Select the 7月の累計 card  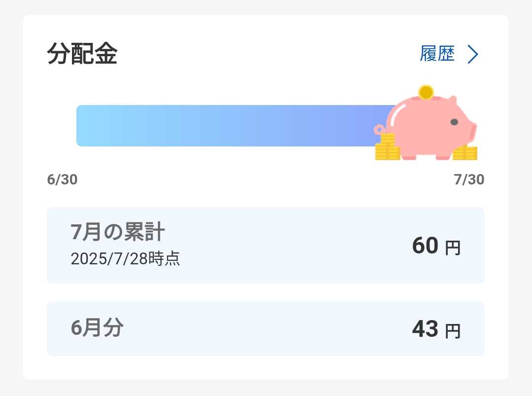click(266, 245)
